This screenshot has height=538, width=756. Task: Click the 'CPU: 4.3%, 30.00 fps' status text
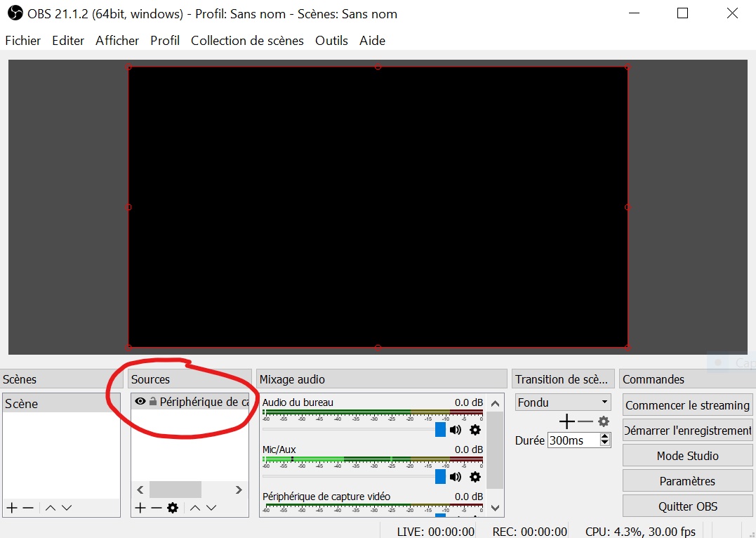coord(640,532)
